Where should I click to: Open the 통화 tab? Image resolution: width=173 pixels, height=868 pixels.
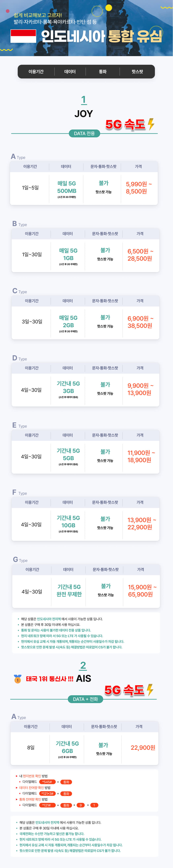[103, 71]
